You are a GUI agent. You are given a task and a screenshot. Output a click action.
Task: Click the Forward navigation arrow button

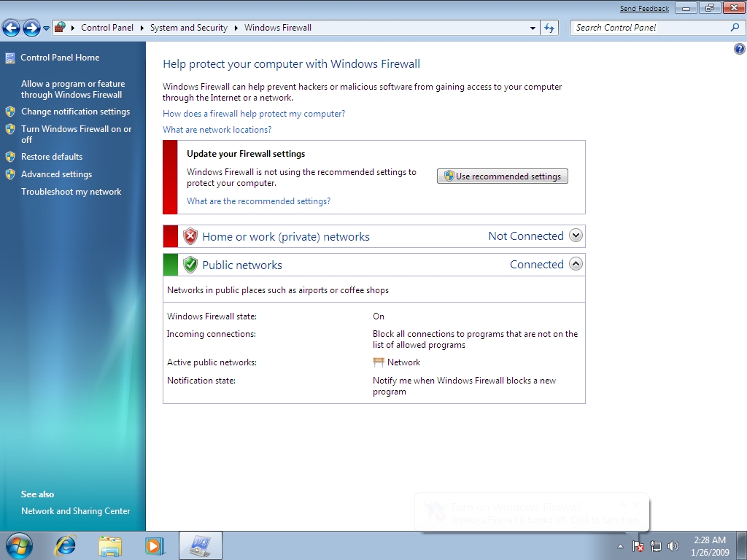point(31,28)
